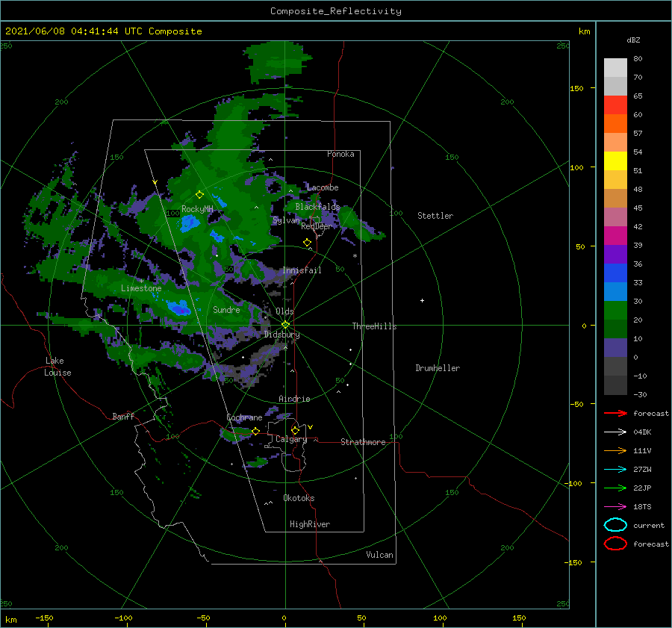
Task: Click the Blackfalds city label
Action: point(317,207)
